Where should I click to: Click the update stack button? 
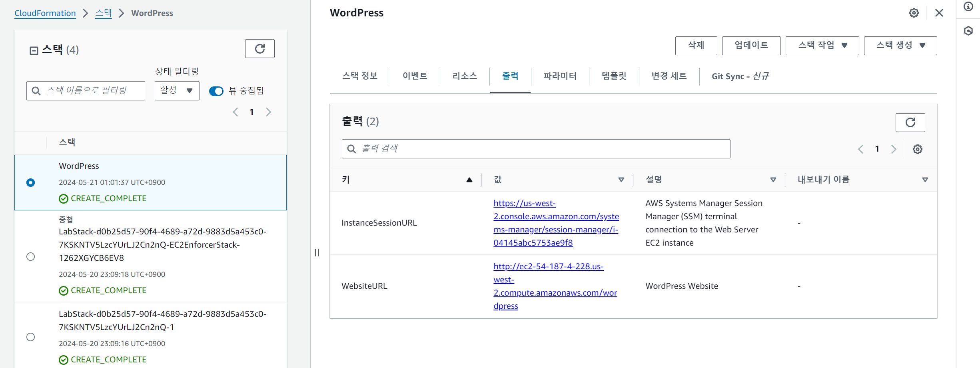(x=751, y=46)
